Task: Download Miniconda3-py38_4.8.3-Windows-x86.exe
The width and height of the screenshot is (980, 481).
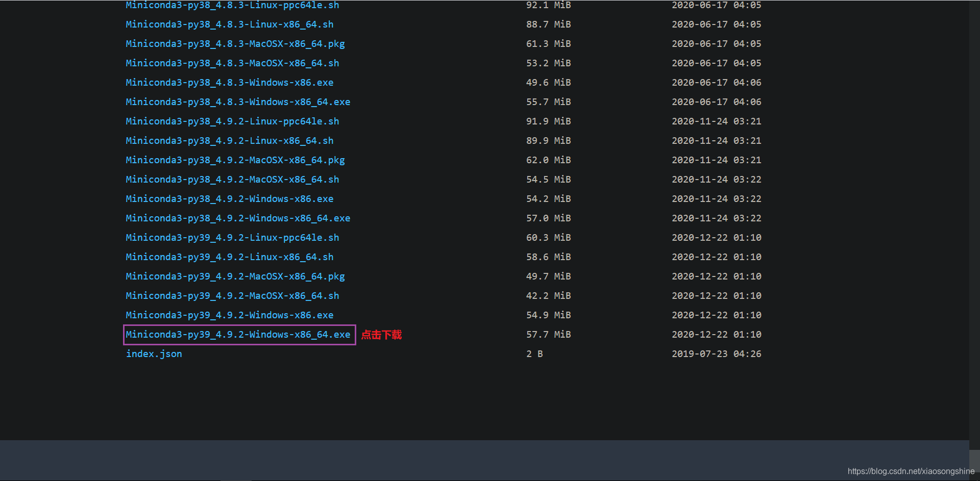Action: [230, 83]
